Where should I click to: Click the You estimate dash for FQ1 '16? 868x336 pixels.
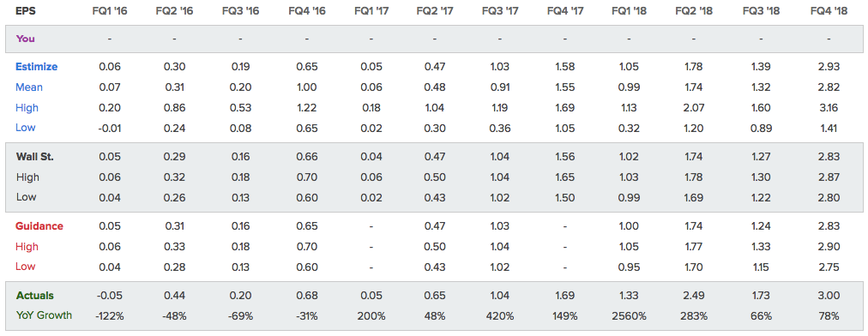pos(110,39)
